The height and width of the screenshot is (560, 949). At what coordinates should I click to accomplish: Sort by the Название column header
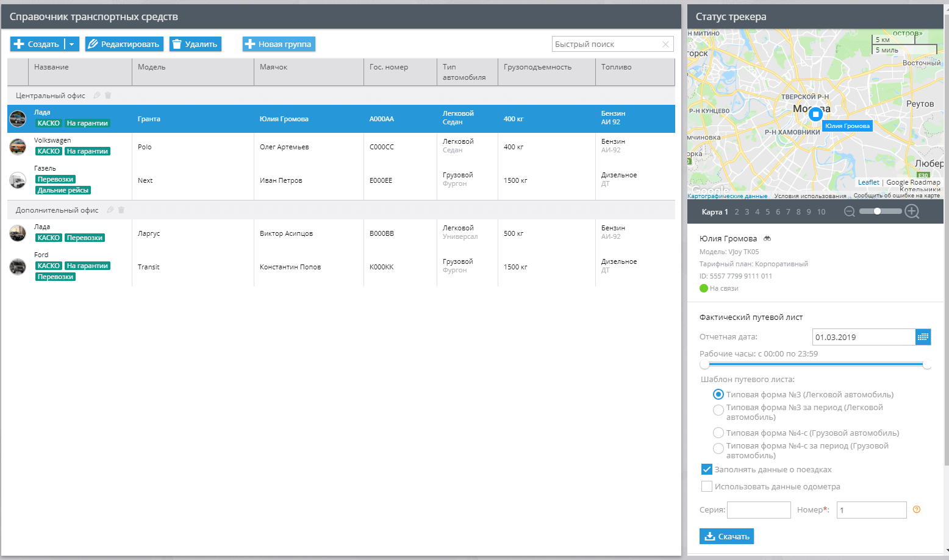tap(80, 72)
